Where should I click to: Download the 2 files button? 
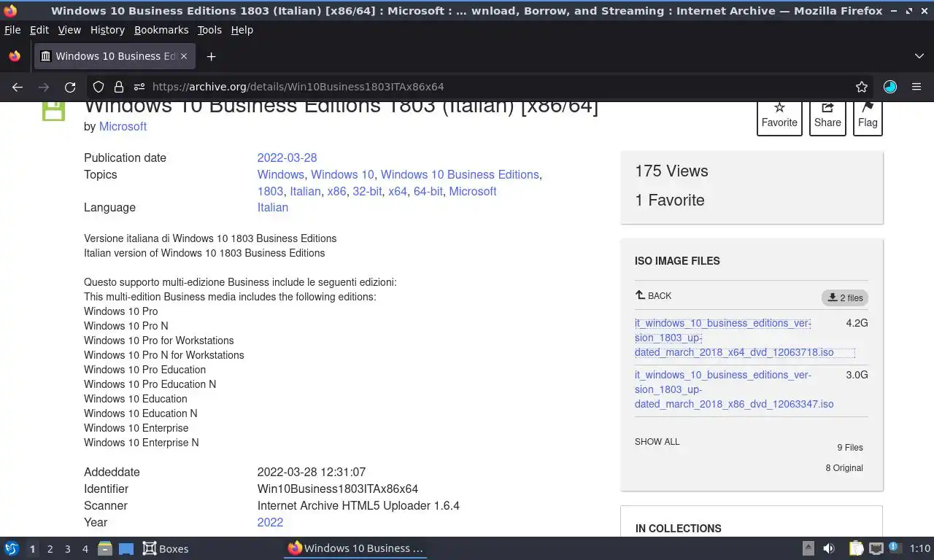845,297
